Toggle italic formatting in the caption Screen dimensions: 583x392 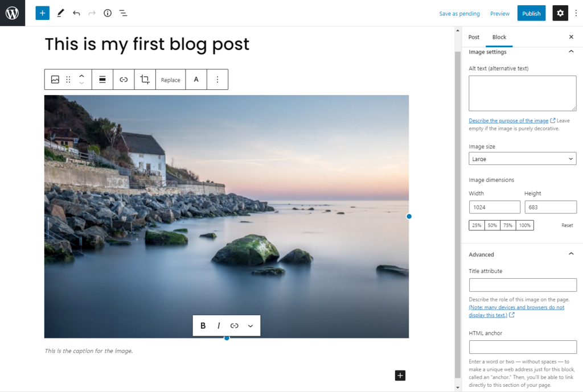[x=219, y=325]
